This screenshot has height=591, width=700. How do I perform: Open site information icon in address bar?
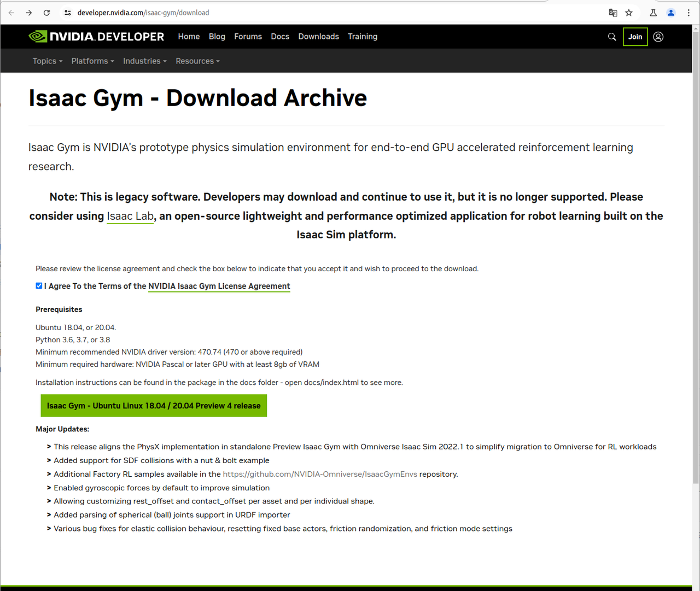(68, 13)
